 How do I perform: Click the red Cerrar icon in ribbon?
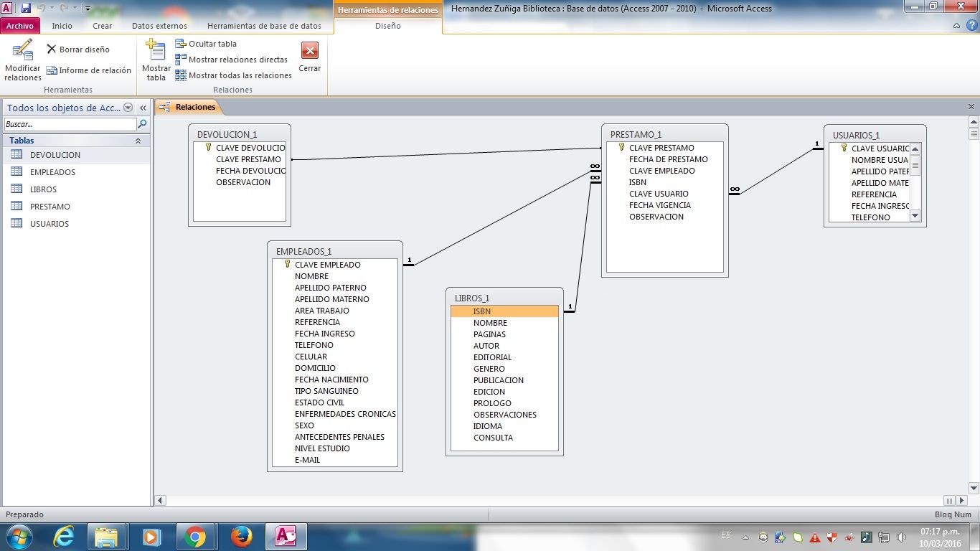point(309,51)
